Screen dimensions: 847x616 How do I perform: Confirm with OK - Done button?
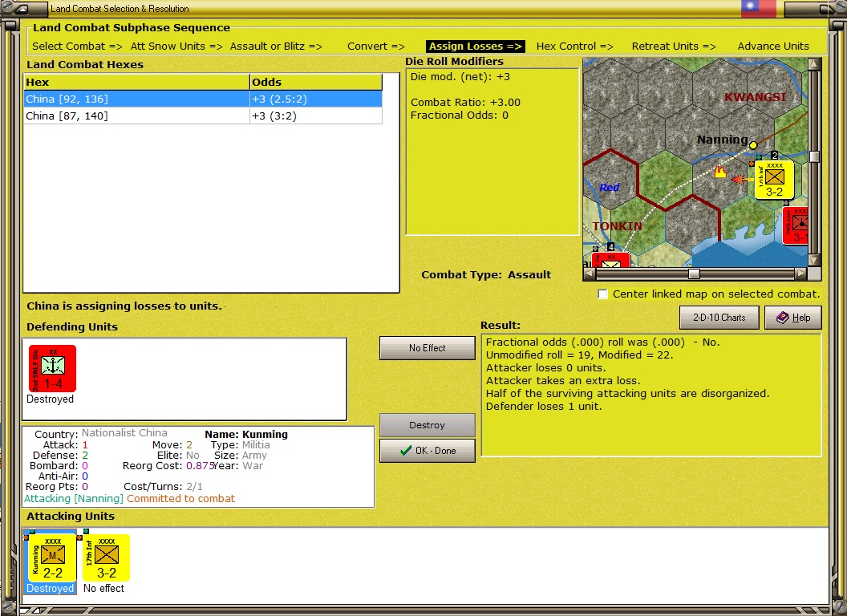tap(428, 451)
